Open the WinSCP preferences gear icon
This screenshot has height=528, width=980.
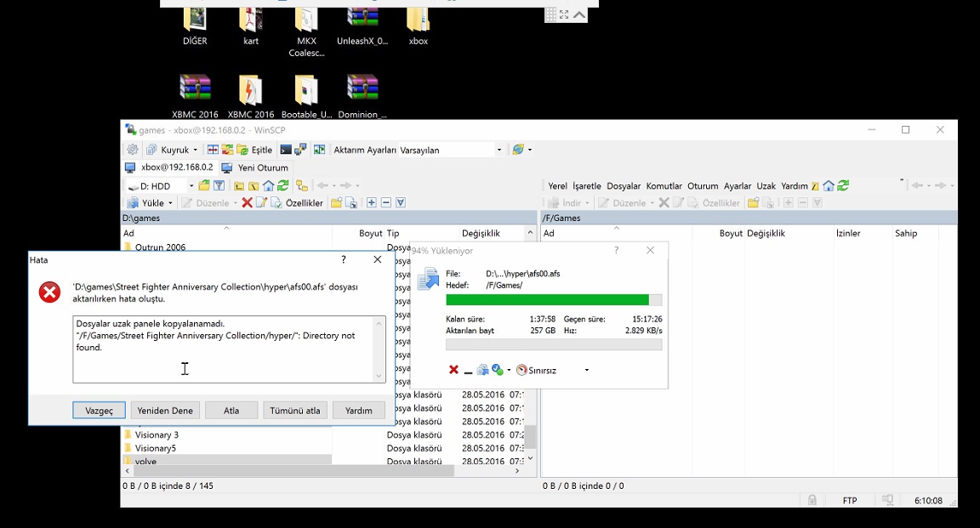coord(133,150)
